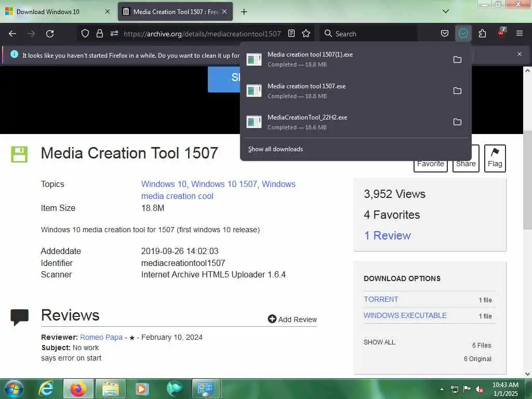This screenshot has height=399, width=532.
Task: Open the 1 Review link
Action: (x=387, y=235)
